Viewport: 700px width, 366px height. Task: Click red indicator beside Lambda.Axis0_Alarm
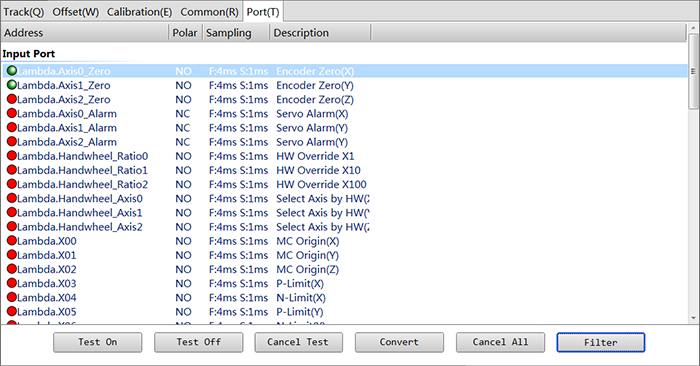[x=12, y=113]
